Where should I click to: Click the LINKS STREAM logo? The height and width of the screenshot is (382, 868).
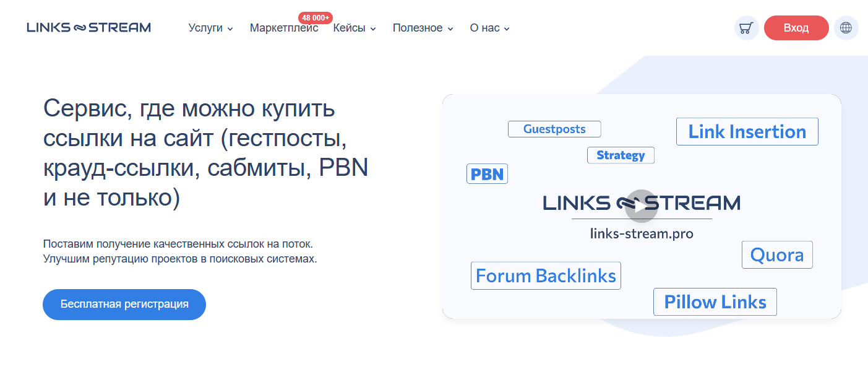[x=88, y=27]
